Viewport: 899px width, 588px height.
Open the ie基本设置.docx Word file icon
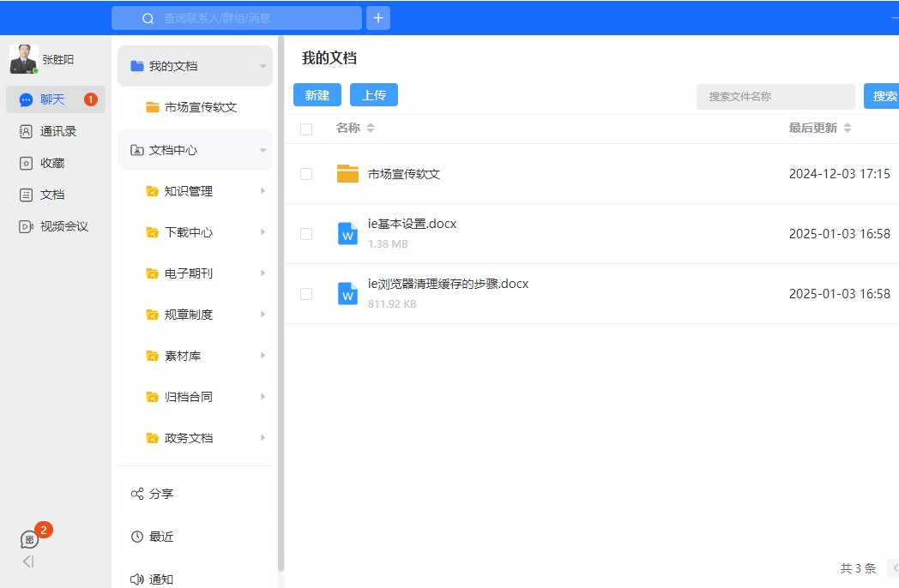347,233
